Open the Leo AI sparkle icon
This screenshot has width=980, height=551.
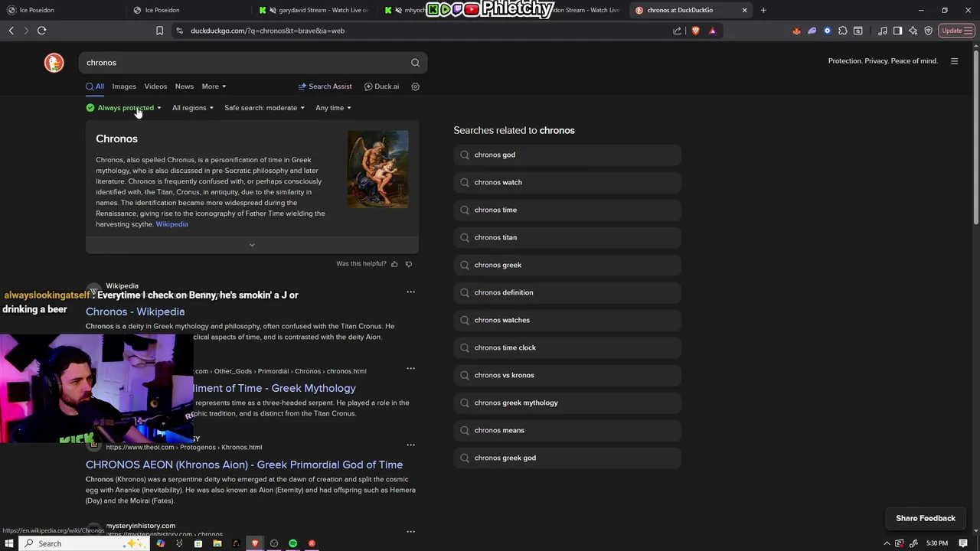click(x=913, y=31)
